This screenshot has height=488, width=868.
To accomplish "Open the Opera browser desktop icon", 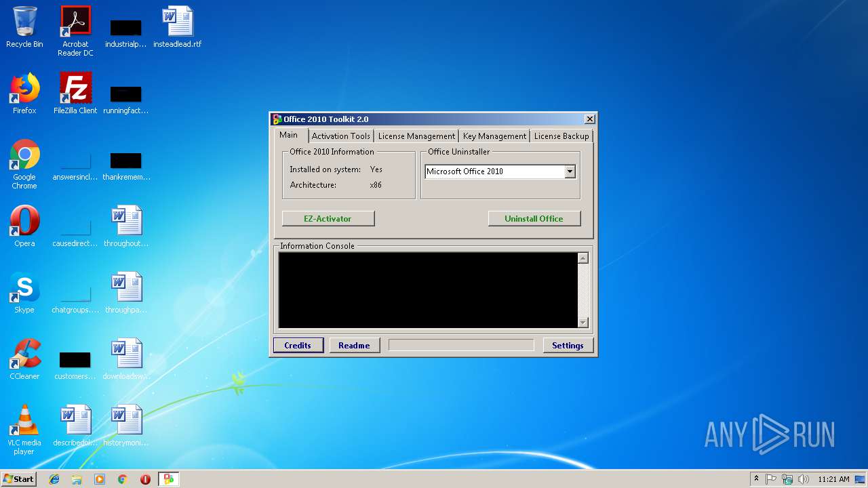I will coord(24,226).
